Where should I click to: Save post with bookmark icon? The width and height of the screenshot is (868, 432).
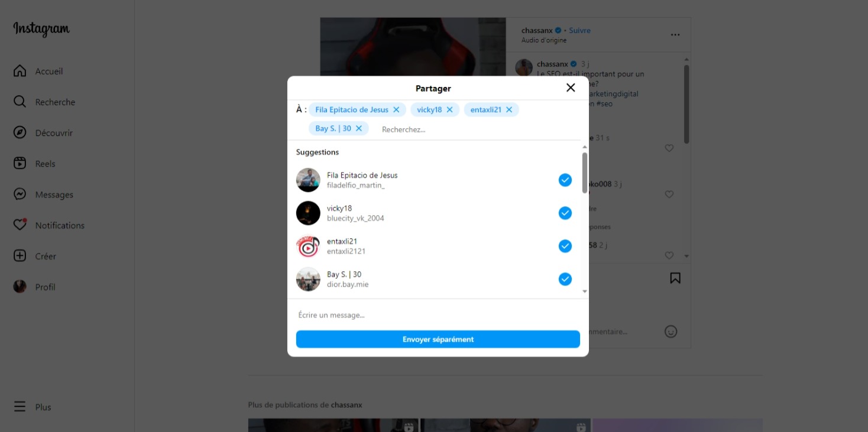675,278
